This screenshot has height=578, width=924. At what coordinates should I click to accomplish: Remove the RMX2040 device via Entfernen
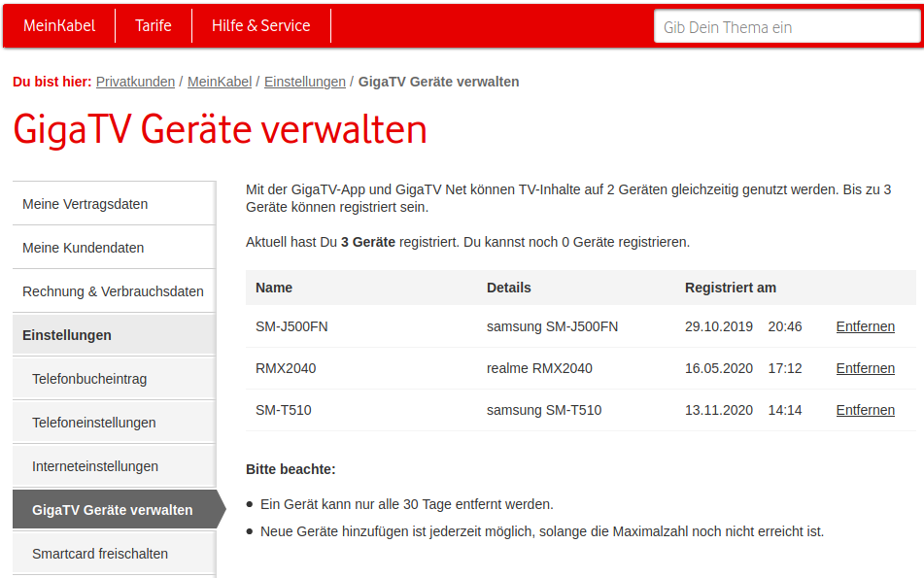(x=865, y=368)
